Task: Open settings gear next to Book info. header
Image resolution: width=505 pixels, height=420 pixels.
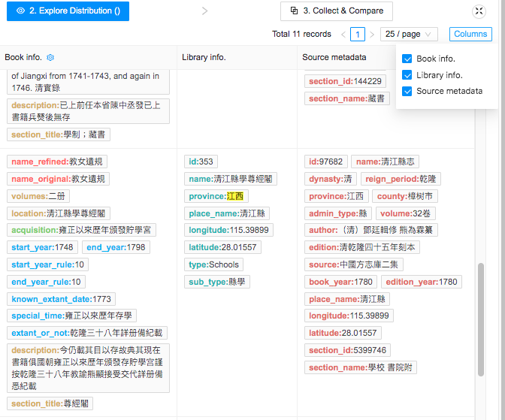Action: coord(50,58)
